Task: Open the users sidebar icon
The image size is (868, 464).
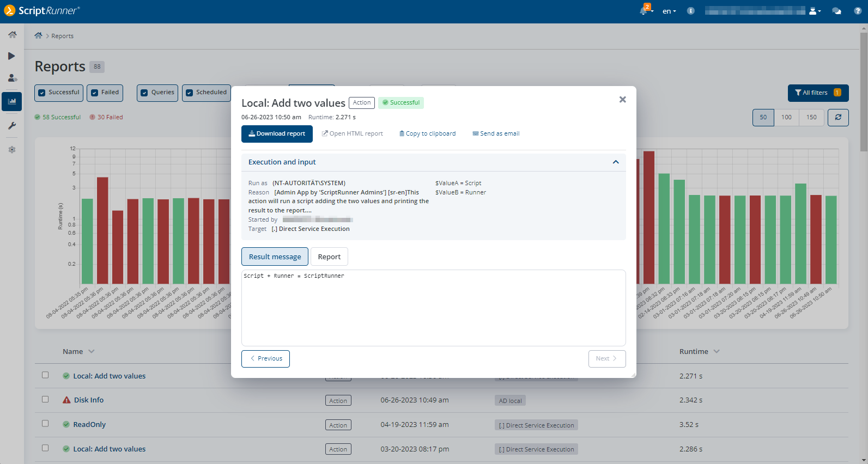Action: pos(12,78)
